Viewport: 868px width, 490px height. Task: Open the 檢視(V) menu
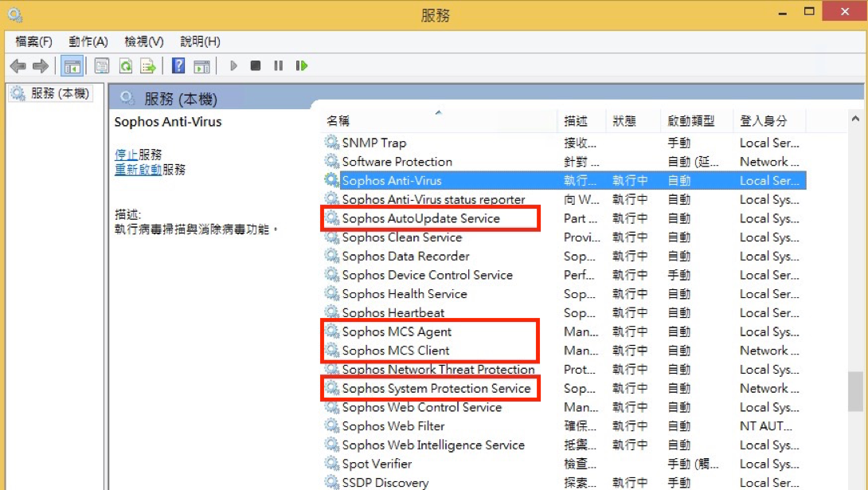click(144, 41)
